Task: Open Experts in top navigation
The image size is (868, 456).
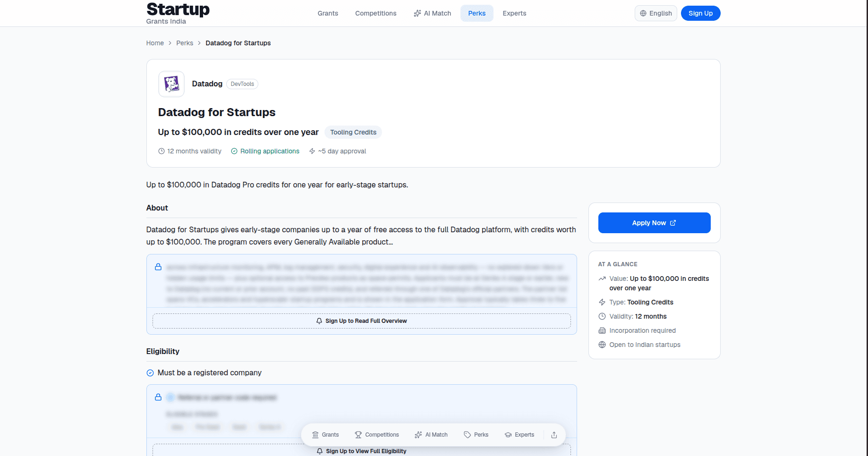Action: tap(514, 13)
